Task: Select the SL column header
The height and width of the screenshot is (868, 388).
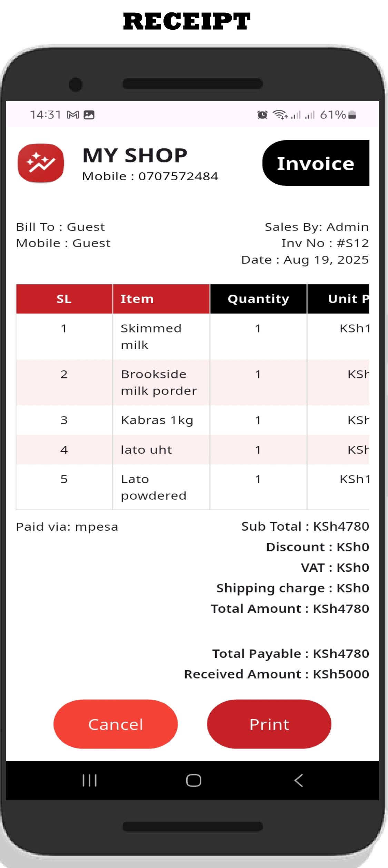Action: 64,299
